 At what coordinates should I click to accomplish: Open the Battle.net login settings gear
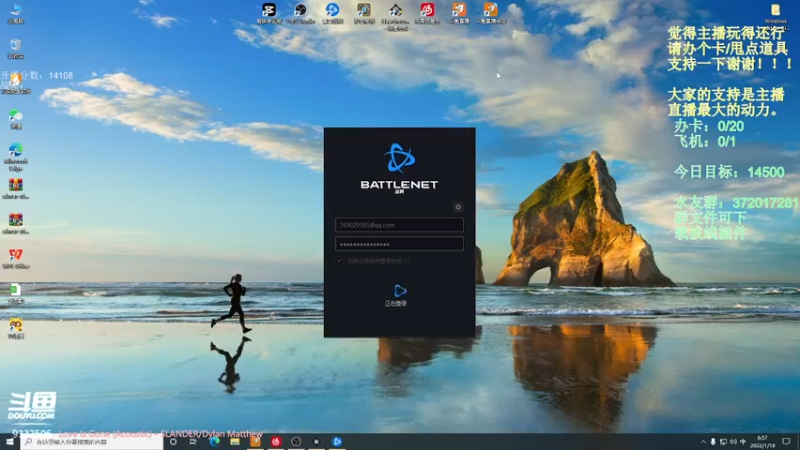[458, 207]
